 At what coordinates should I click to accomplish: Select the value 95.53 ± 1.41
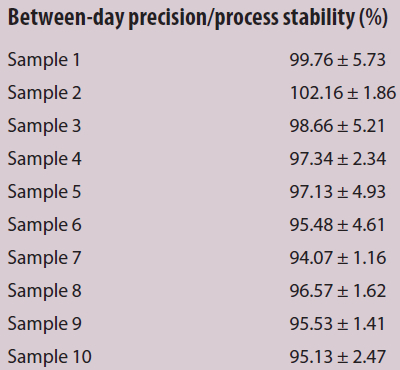(337, 324)
